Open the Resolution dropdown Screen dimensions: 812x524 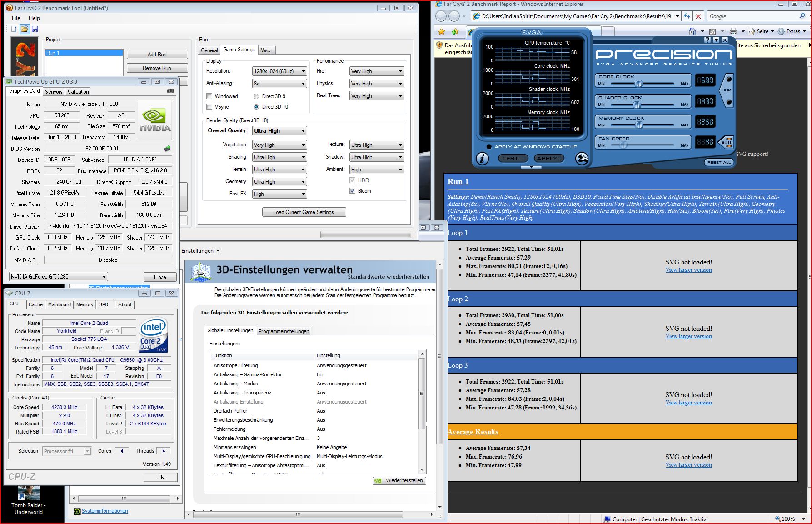tap(279, 71)
